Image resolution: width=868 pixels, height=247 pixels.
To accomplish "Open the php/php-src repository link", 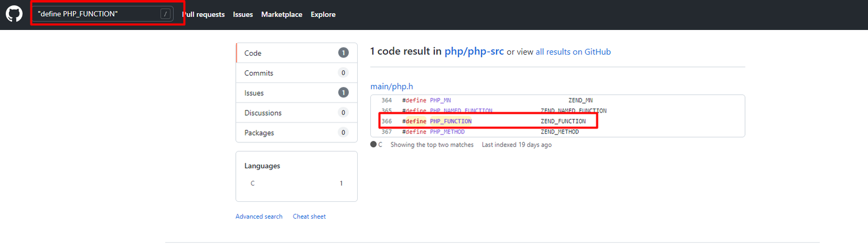I will 474,52.
